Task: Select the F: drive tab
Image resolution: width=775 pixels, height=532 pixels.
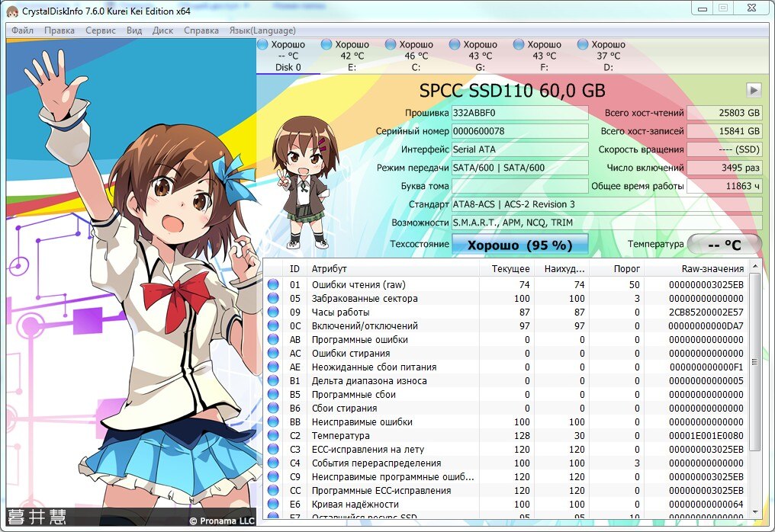Action: click(x=544, y=56)
